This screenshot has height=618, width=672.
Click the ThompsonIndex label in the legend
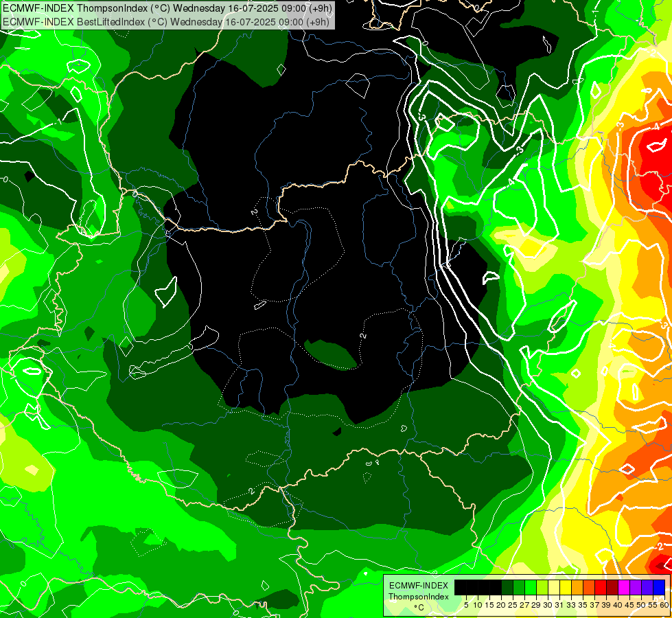(x=419, y=597)
